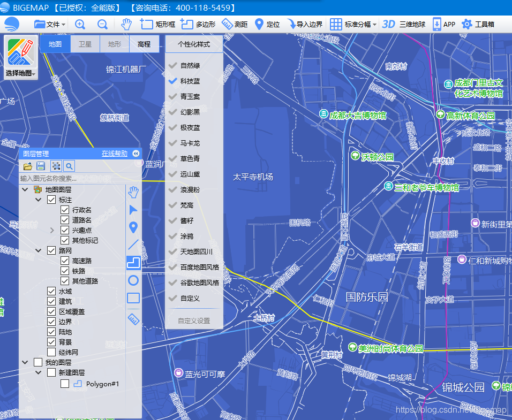Uncheck the 行政名 checkbox

[x=65, y=210]
